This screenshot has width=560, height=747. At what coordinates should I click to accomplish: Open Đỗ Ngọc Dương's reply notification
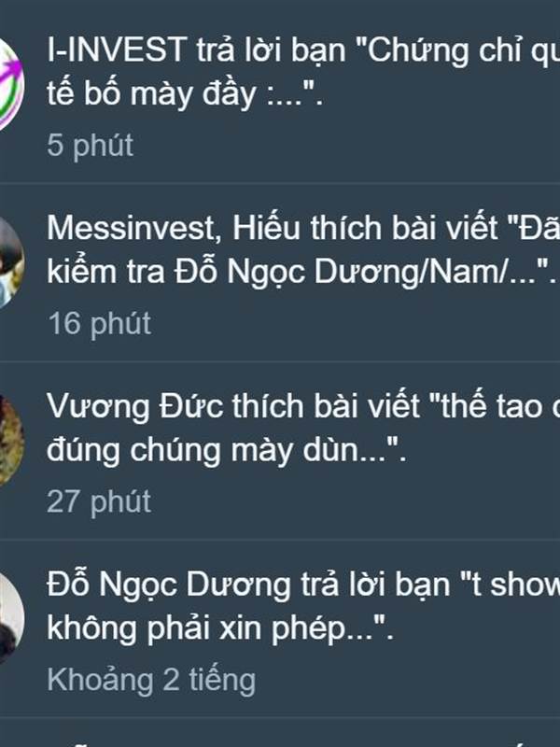(x=280, y=628)
